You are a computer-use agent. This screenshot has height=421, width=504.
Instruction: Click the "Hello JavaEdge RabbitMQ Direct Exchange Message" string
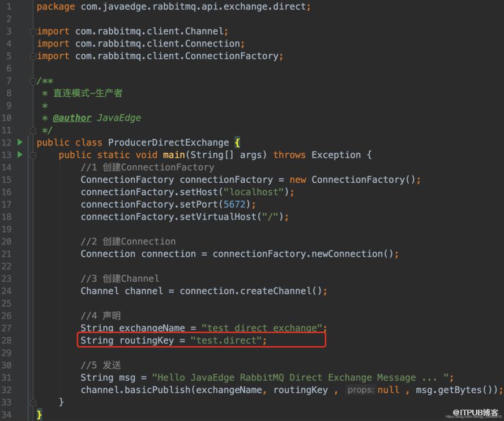point(301,377)
